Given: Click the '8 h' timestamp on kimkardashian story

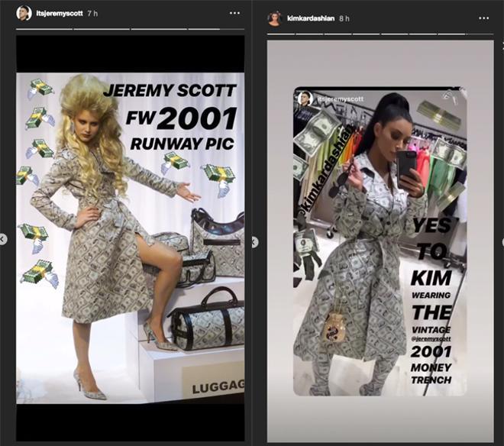Looking at the screenshot, I should tap(344, 18).
